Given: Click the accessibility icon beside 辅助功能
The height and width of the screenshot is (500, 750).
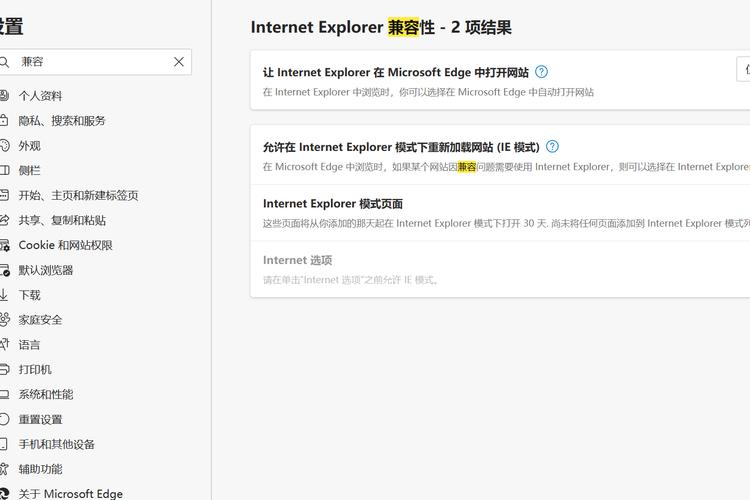Looking at the screenshot, I should click(x=4, y=469).
